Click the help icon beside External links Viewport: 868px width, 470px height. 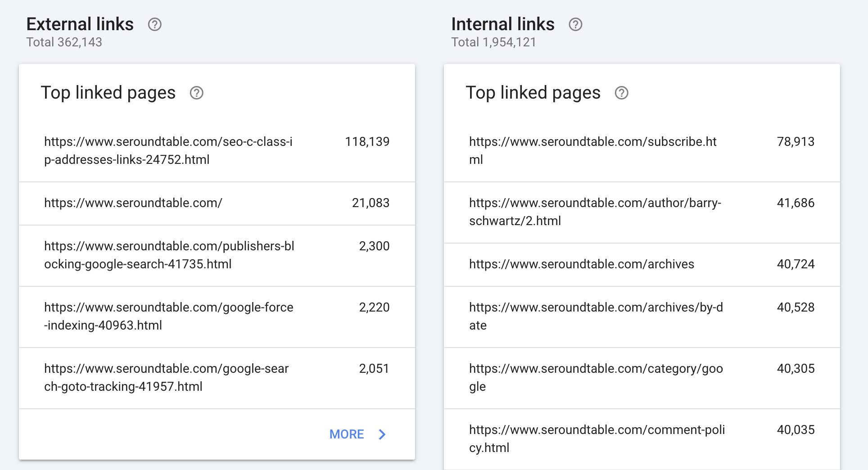coord(155,24)
